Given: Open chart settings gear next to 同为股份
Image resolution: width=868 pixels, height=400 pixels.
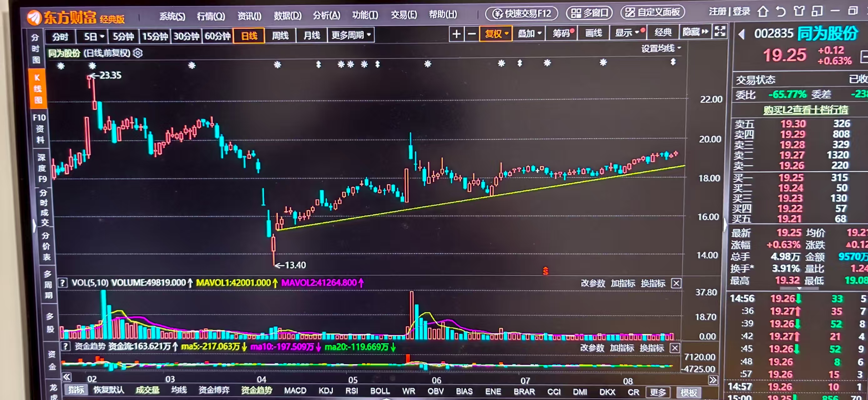Looking at the screenshot, I should pyautogui.click(x=138, y=53).
